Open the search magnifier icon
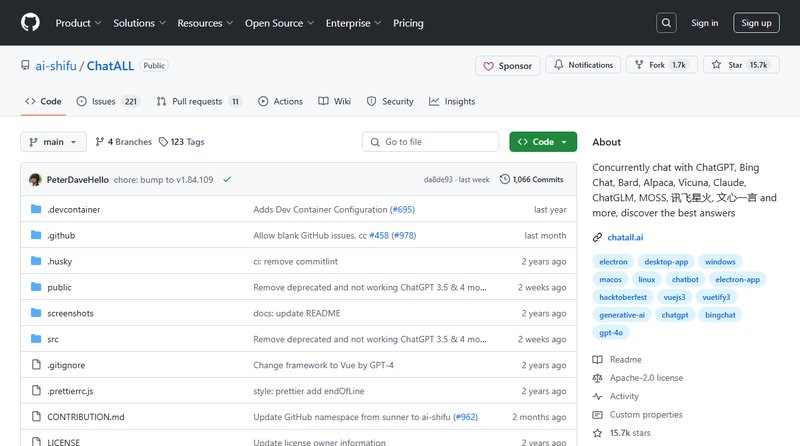Image resolution: width=800 pixels, height=446 pixels. [x=667, y=23]
